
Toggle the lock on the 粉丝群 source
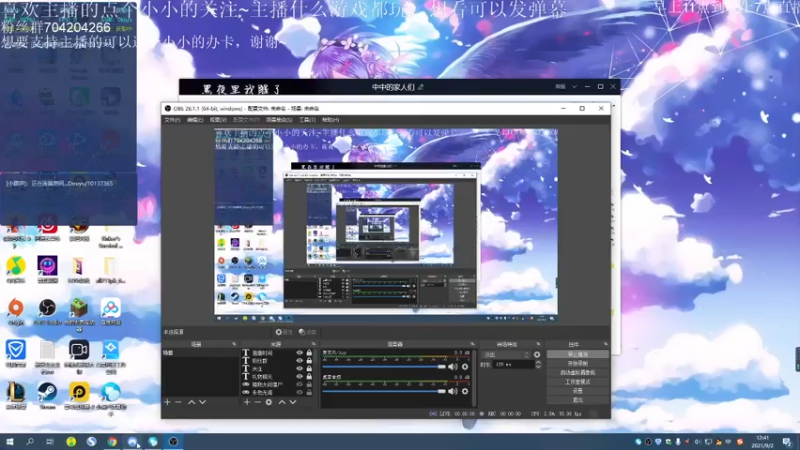click(309, 361)
